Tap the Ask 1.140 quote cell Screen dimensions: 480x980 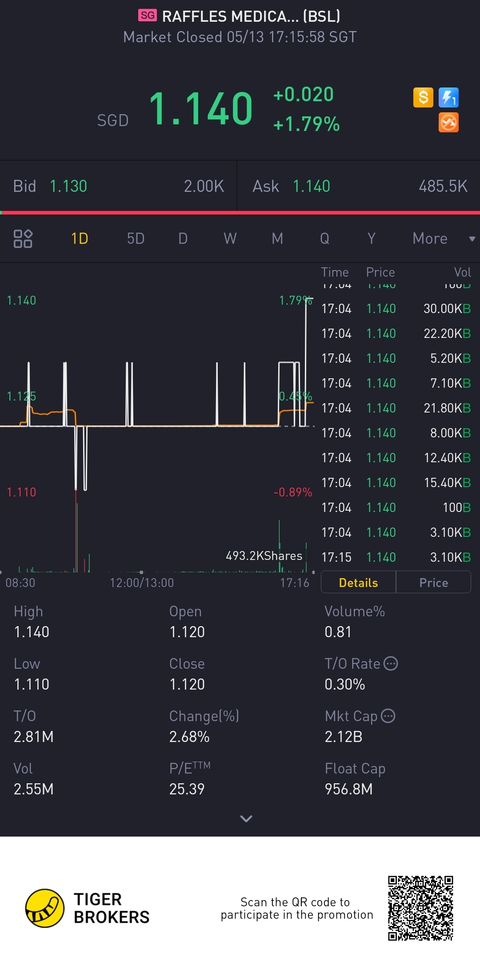click(359, 186)
